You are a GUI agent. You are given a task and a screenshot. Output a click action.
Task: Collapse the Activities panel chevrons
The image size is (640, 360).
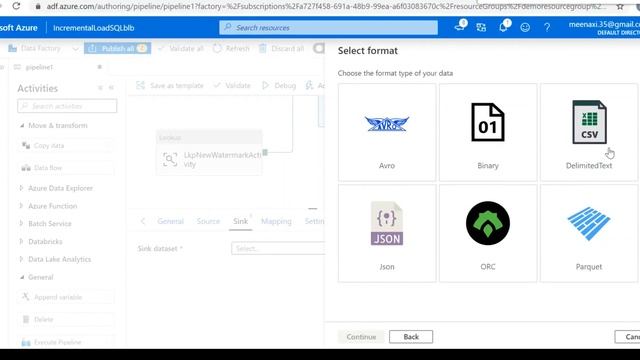pos(111,88)
